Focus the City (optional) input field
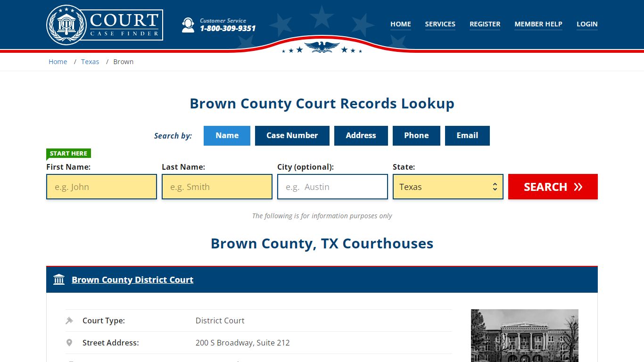644x362 pixels. click(332, 187)
